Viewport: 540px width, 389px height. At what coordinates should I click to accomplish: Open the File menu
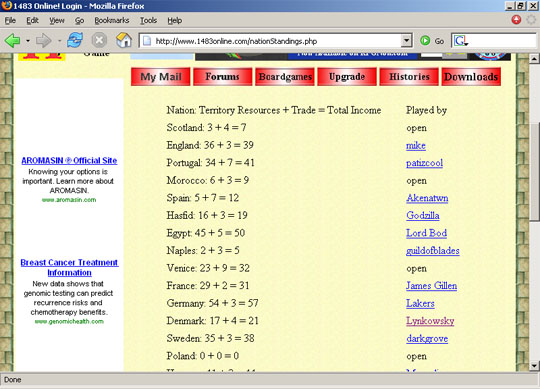(10, 21)
